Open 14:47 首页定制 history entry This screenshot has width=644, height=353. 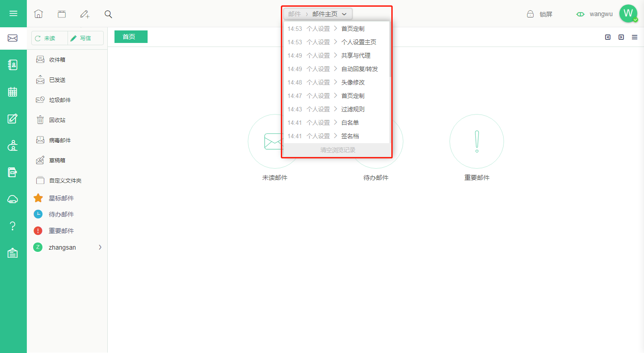pos(336,96)
